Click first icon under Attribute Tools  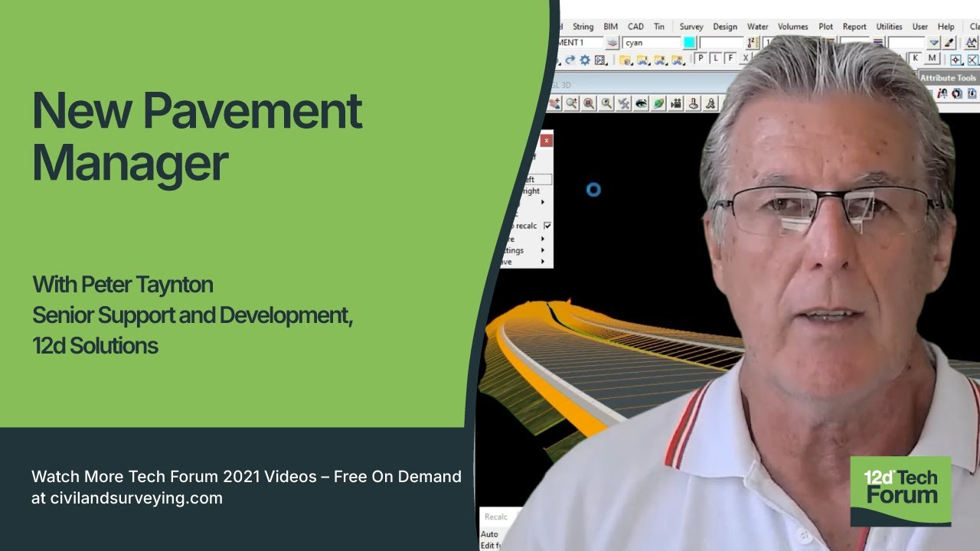(942, 93)
